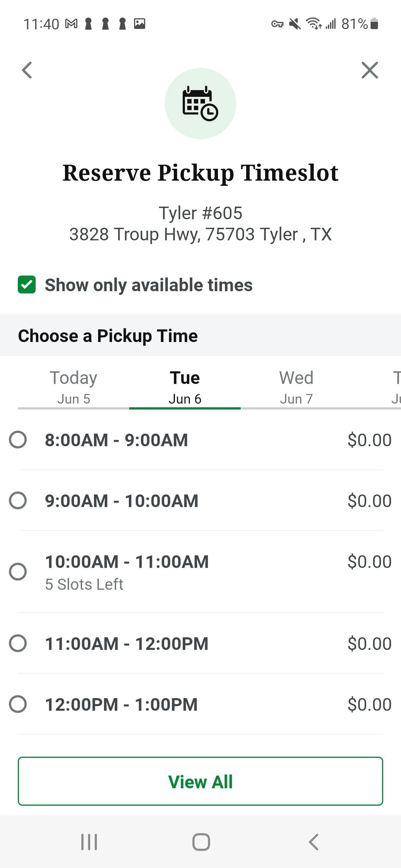Image resolution: width=401 pixels, height=868 pixels.
Task: Choose the 12:00PM - 1:00PM timeslot
Action: pos(18,704)
